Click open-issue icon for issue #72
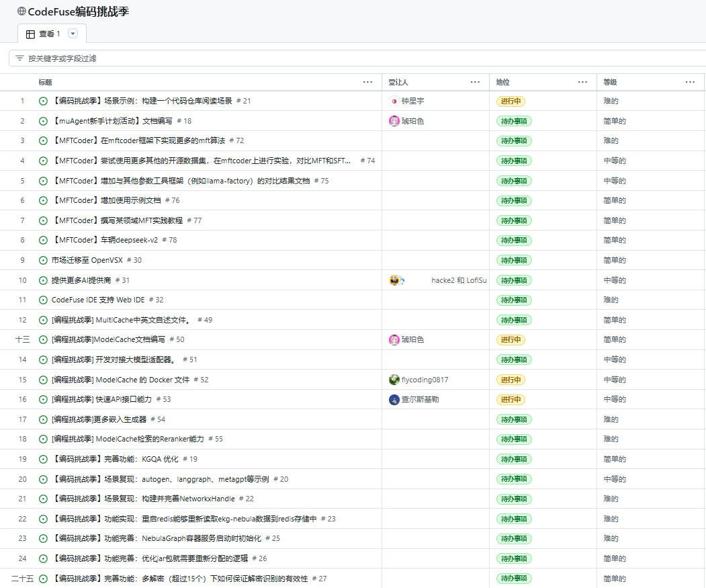Image resolution: width=706 pixels, height=588 pixels. [43, 140]
